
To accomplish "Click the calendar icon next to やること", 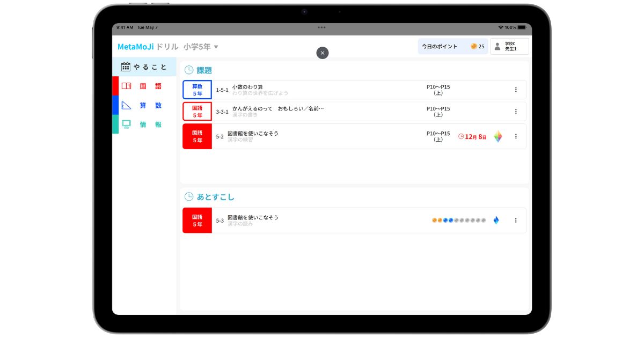I will [125, 67].
